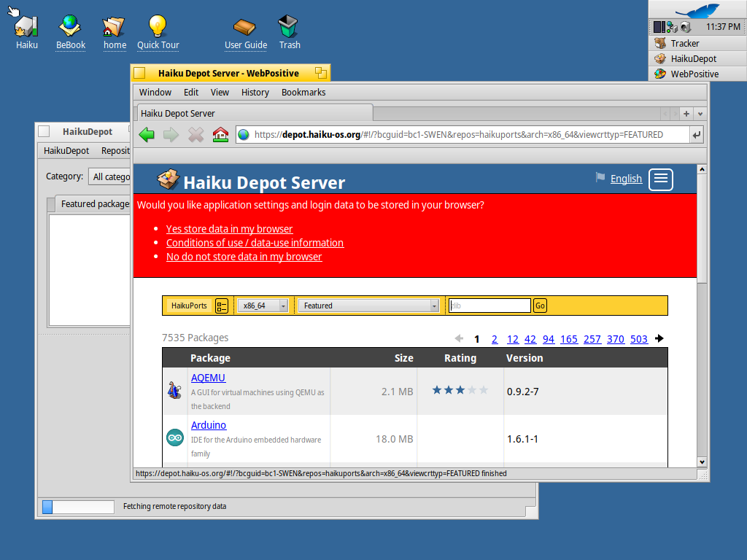Image resolution: width=747 pixels, height=560 pixels.
Task: Go to page 503 of packages
Action: [639, 339]
